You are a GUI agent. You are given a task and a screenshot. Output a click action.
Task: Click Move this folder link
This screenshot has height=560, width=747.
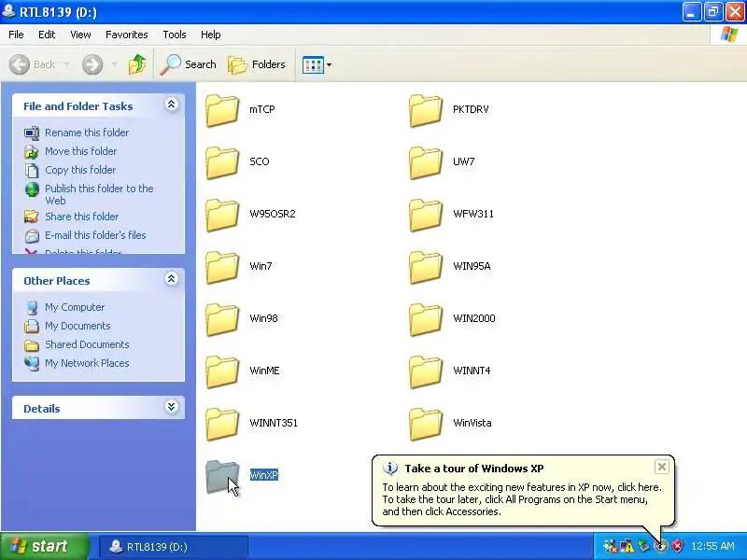[x=81, y=151]
